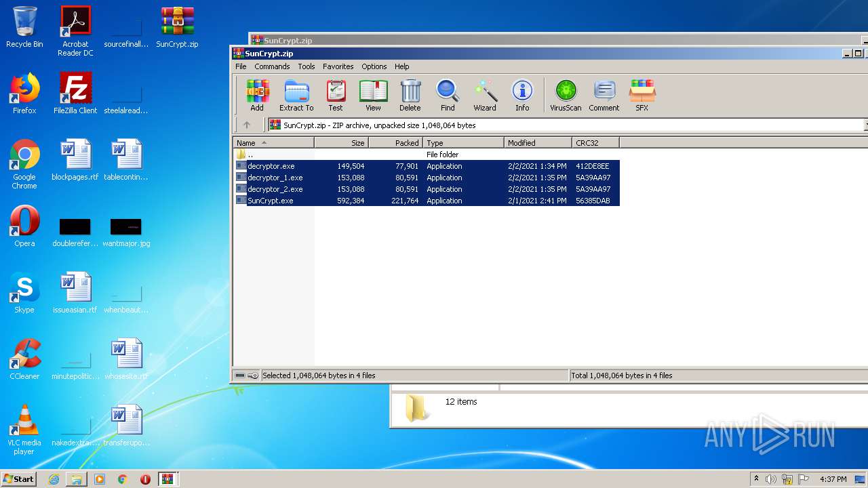Open FileZilla Client desktop shortcut
The image size is (868, 488).
point(75,94)
